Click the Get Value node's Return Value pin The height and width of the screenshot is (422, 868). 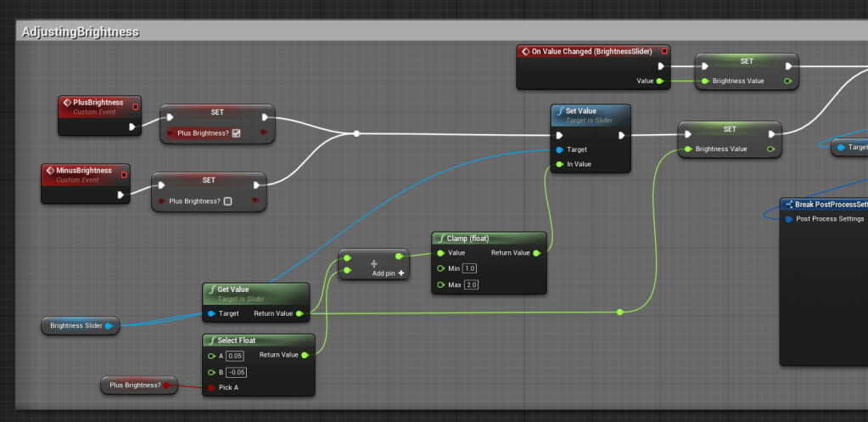pyautogui.click(x=299, y=313)
